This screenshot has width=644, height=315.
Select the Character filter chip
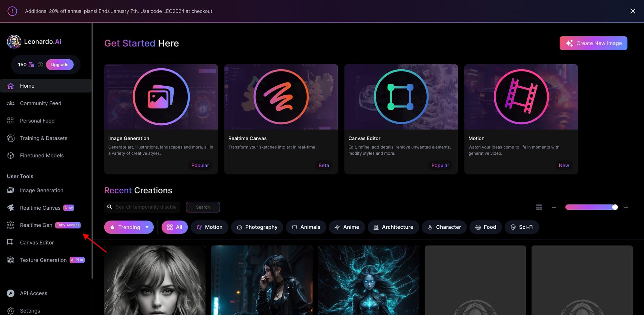click(x=444, y=227)
